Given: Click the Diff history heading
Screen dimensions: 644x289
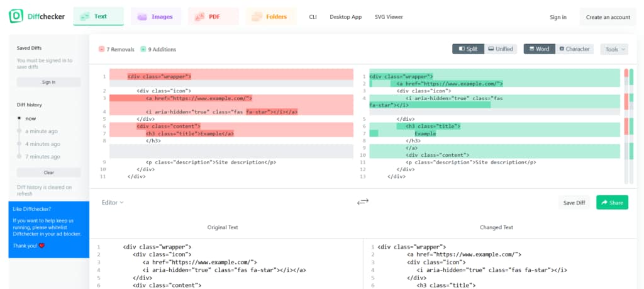Looking at the screenshot, I should pos(29,105).
